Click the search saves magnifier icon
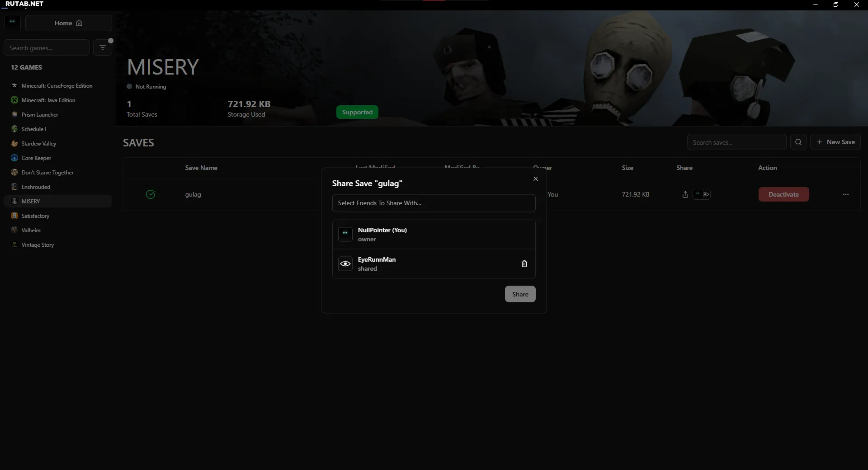This screenshot has height=470, width=868. point(798,142)
